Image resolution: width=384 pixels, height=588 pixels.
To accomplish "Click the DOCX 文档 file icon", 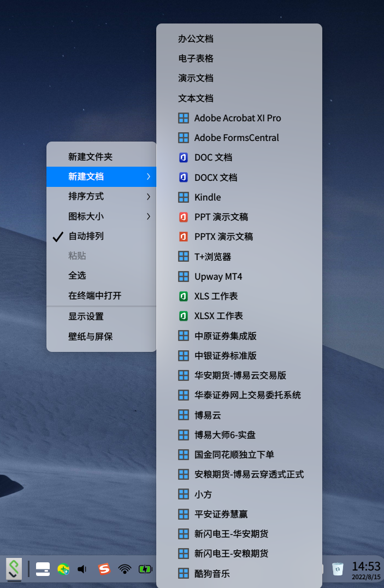I will pyautogui.click(x=184, y=178).
